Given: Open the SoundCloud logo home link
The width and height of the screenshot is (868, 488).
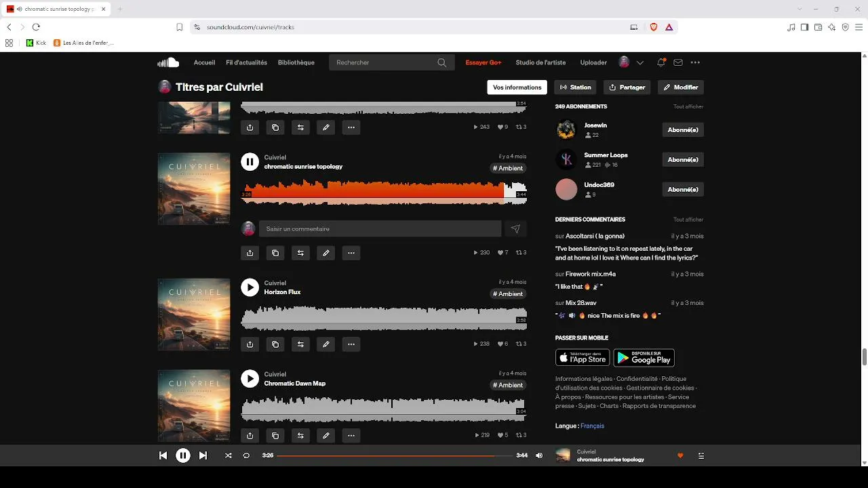Looking at the screenshot, I should coord(168,62).
